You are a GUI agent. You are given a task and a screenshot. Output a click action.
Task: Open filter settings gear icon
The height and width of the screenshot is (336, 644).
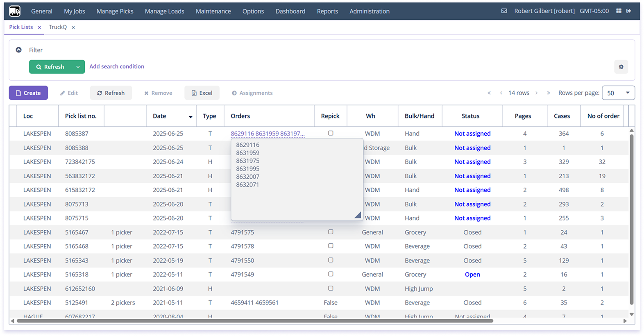621,67
